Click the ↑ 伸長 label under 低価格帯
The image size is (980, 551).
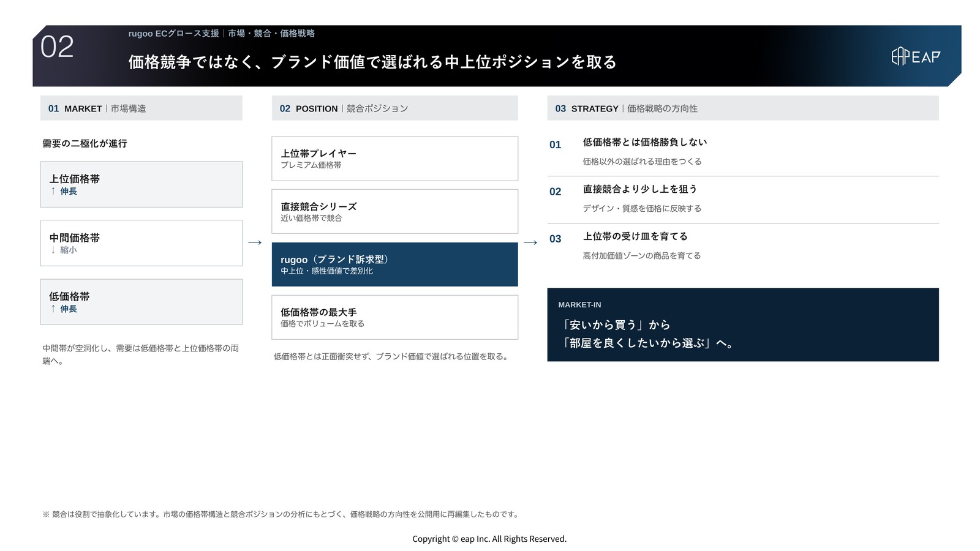click(x=64, y=309)
